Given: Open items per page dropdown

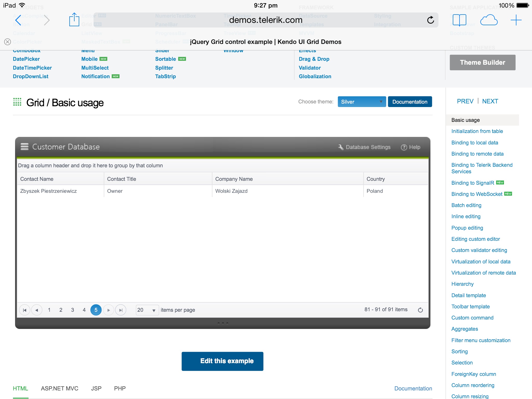Looking at the screenshot, I should (x=147, y=310).
